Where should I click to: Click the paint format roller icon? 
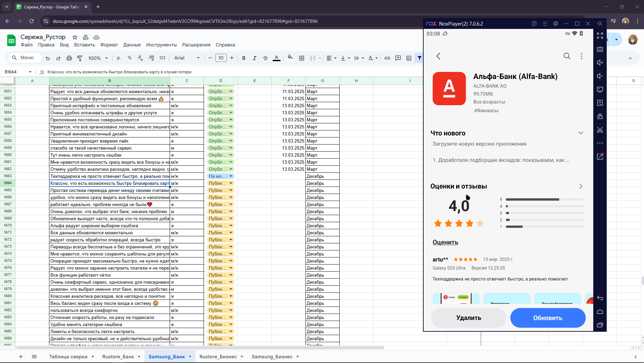(80, 58)
